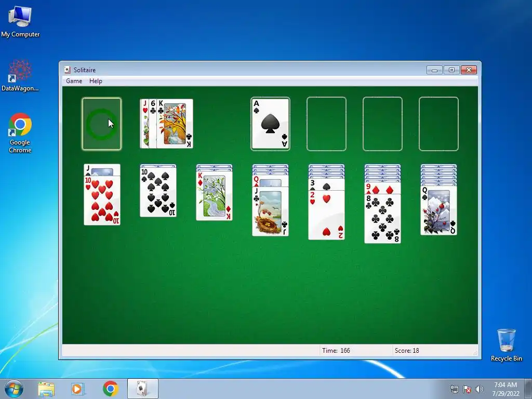
Task: Click the Time: 166 status text
Action: point(336,351)
